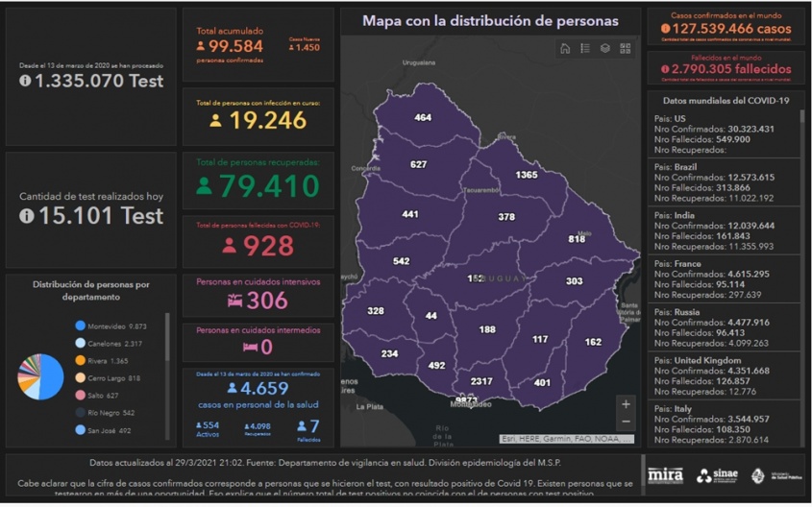The height and width of the screenshot is (507, 812).
Task: Click the sinae logo in the footer
Action: click(x=718, y=475)
